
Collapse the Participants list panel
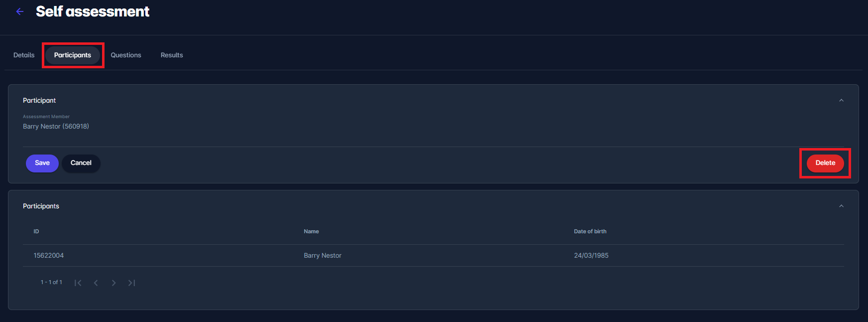click(x=841, y=206)
